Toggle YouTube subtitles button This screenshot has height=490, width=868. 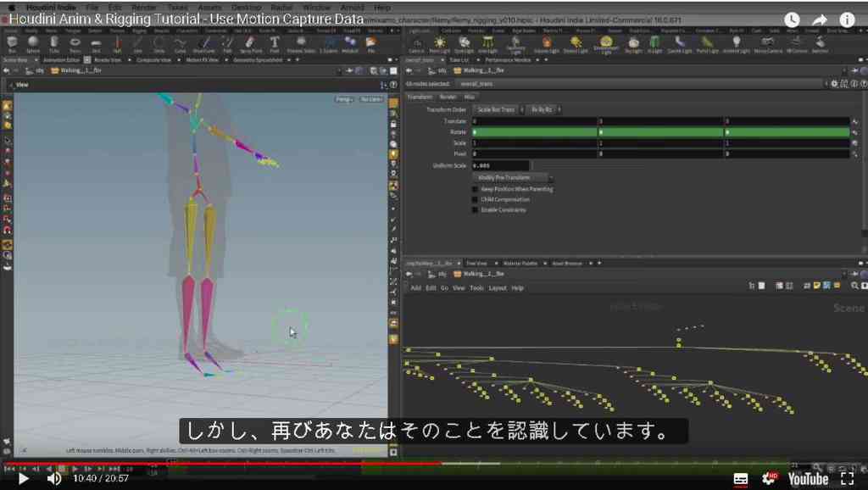click(741, 479)
